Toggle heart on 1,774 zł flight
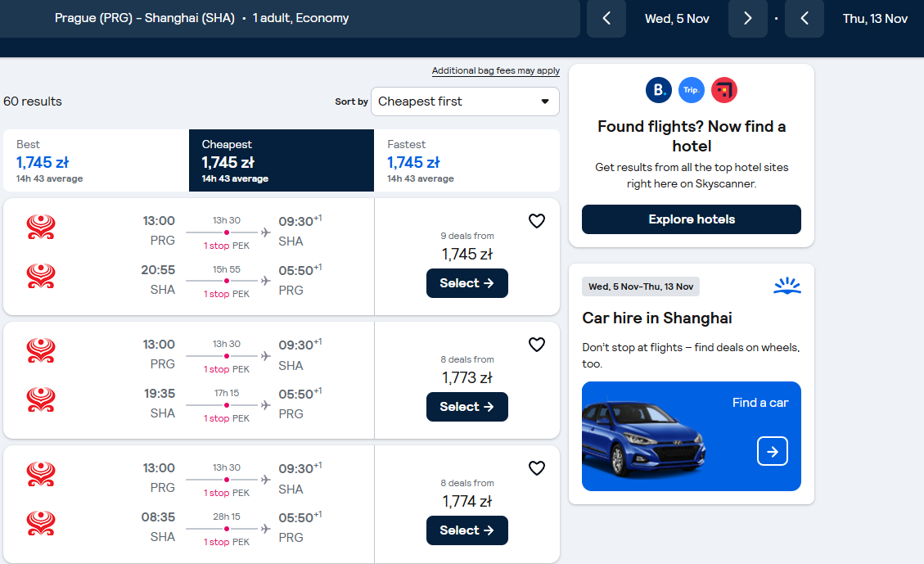The width and height of the screenshot is (924, 564). [536, 468]
